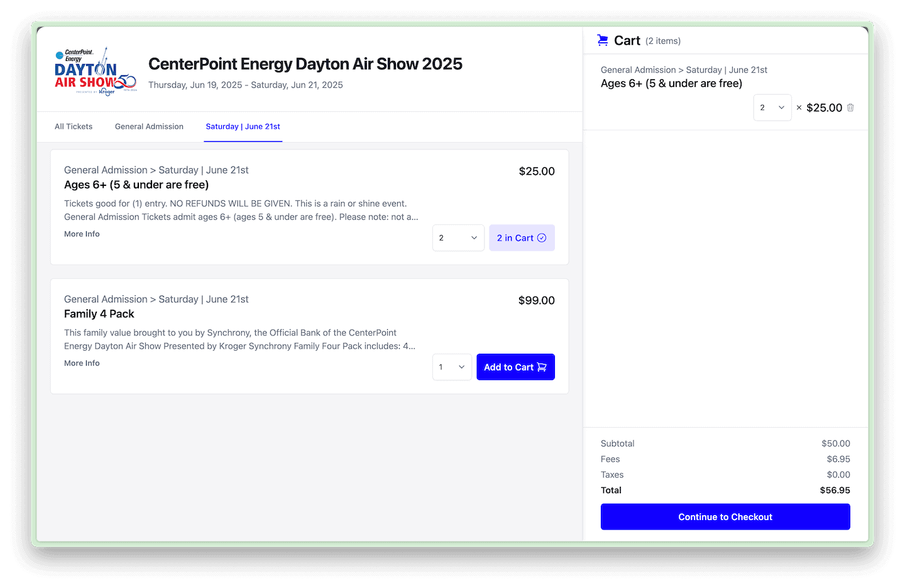
Task: Click the 2 in Cart button
Action: 522,238
